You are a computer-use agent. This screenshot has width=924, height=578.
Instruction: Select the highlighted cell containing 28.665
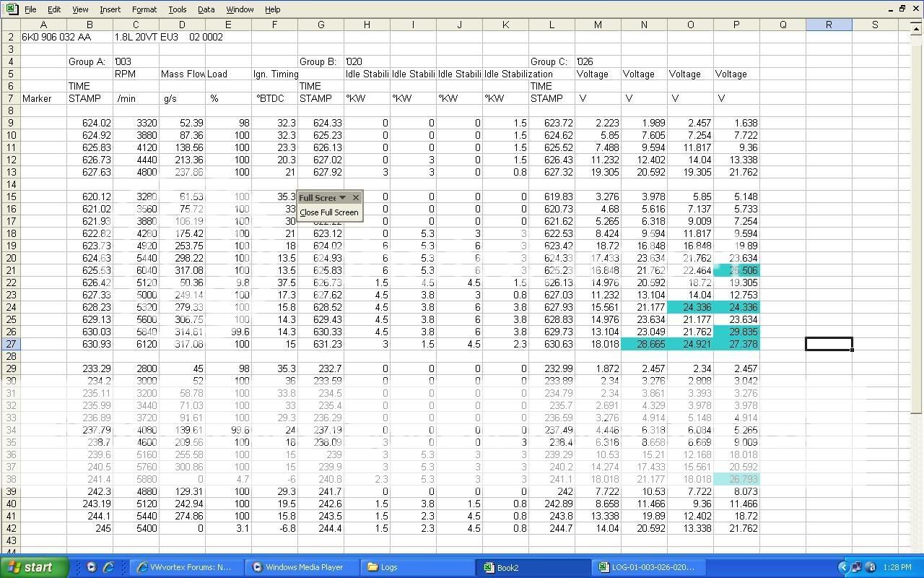point(644,344)
